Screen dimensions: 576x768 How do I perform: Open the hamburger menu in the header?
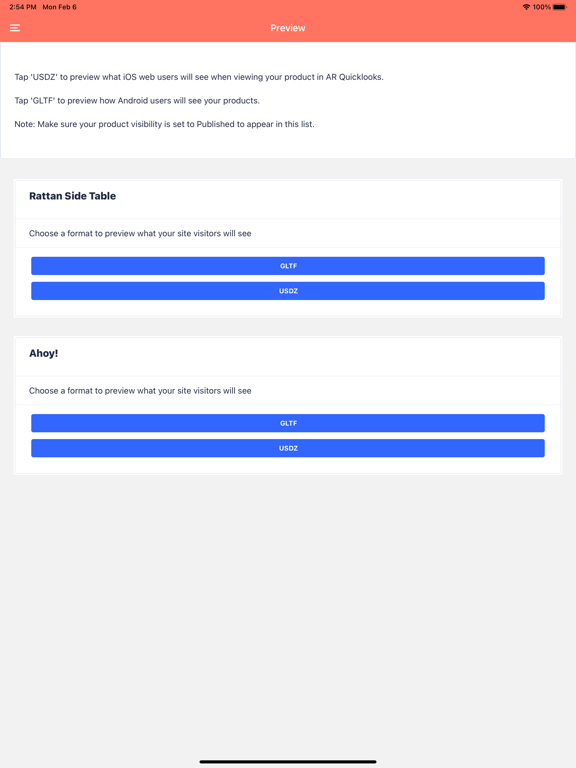point(15,28)
